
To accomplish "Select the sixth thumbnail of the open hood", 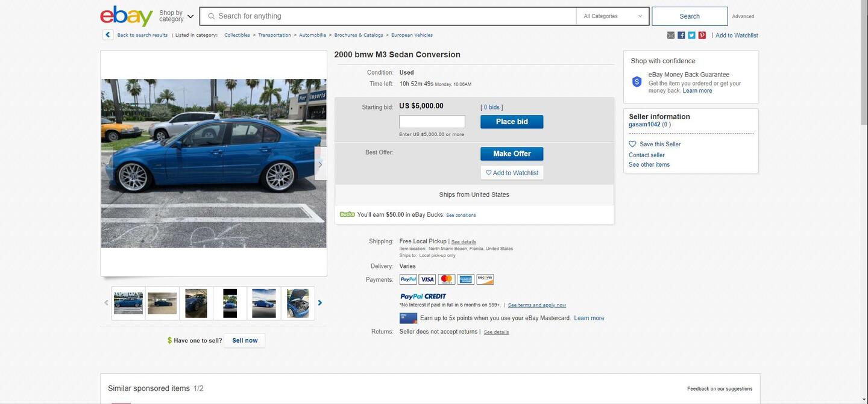I will pos(298,303).
